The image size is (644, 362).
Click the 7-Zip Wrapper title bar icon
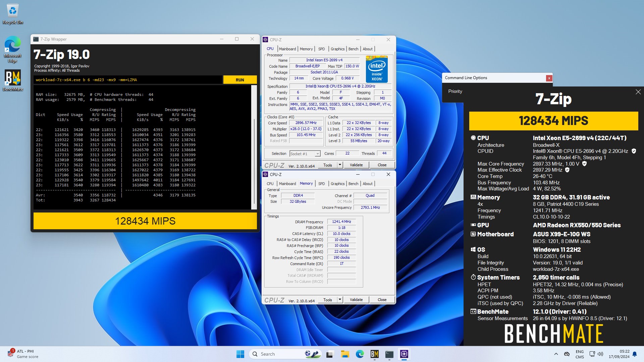[36, 39]
